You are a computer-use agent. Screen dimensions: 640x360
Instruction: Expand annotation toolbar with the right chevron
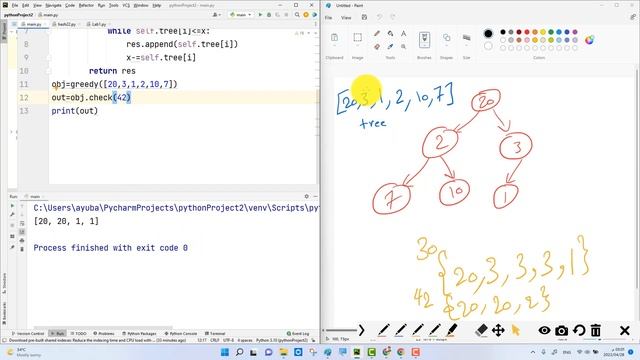[x=361, y=330]
